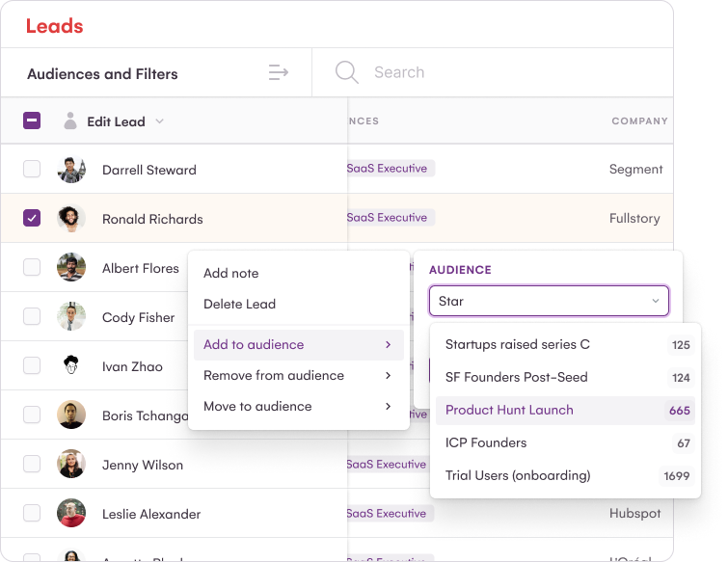
Task: Click the search magnifier icon
Action: (x=347, y=72)
